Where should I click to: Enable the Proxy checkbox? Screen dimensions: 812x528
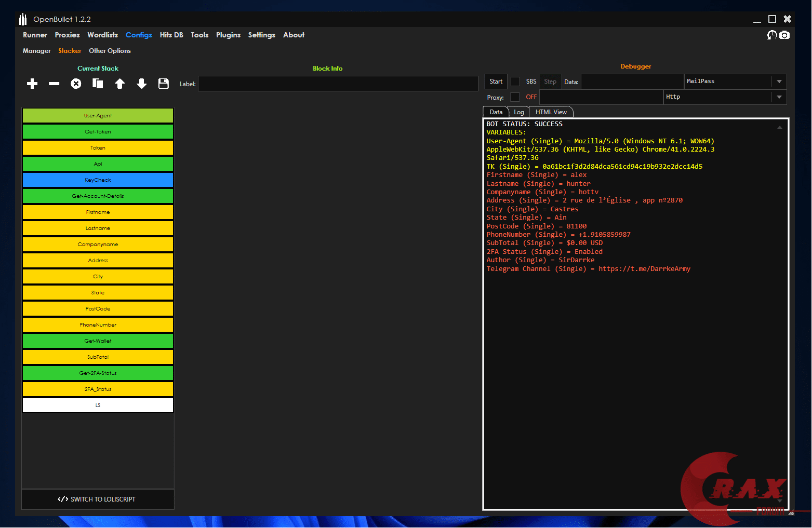pyautogui.click(x=515, y=97)
